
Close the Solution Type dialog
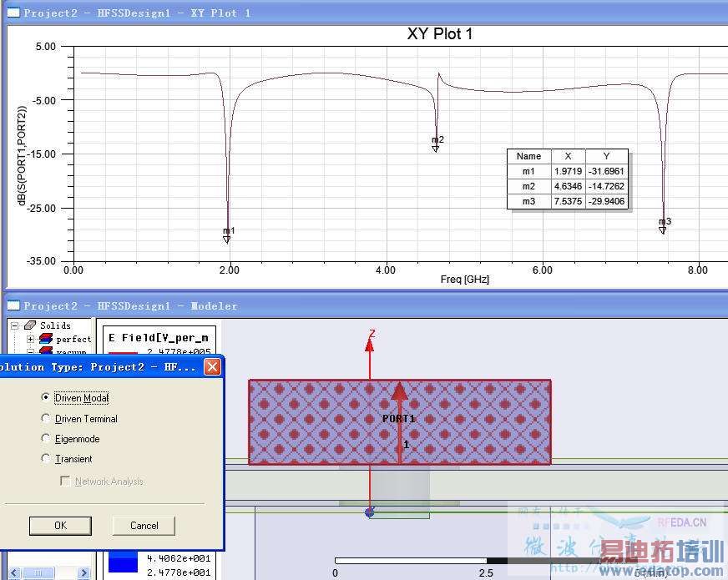(212, 367)
